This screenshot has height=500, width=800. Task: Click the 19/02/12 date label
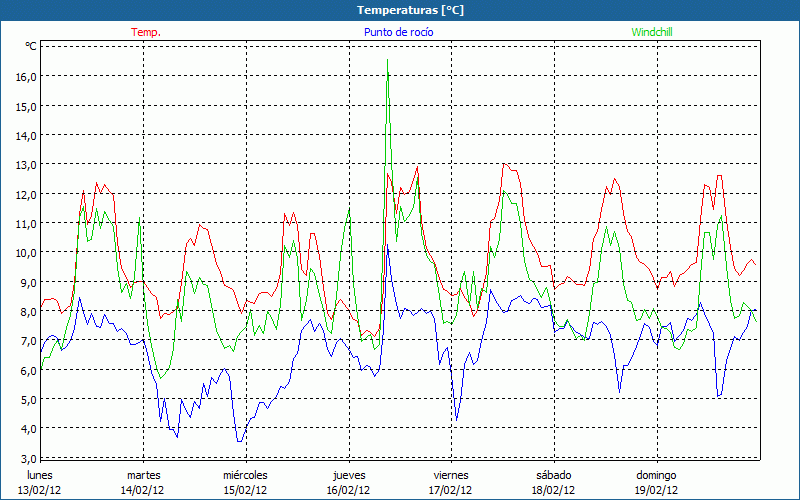(656, 490)
